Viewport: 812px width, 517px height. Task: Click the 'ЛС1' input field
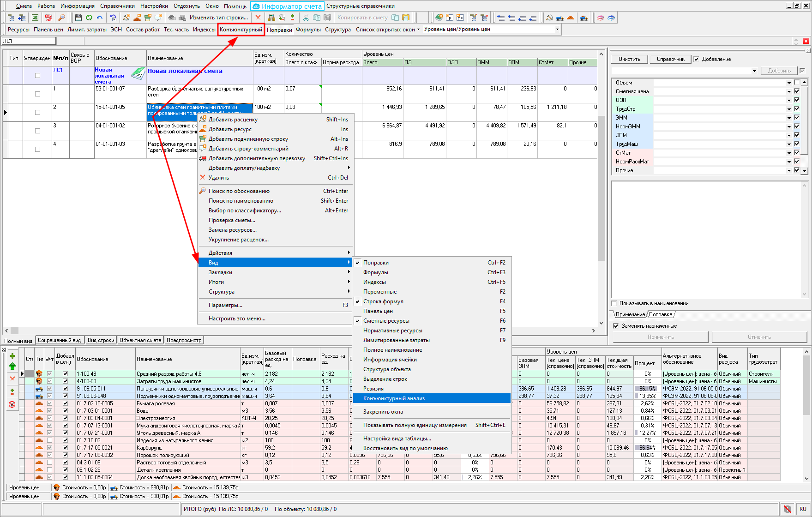point(29,41)
